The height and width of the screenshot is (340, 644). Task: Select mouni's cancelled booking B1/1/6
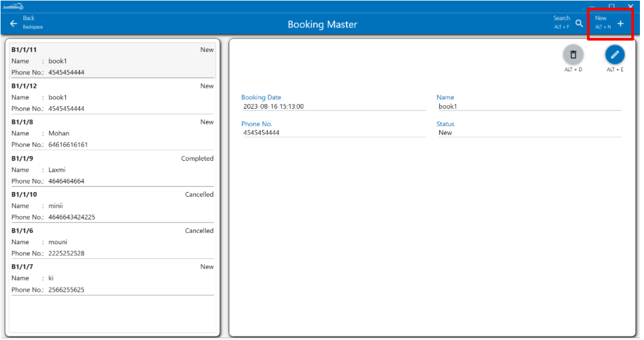click(113, 242)
